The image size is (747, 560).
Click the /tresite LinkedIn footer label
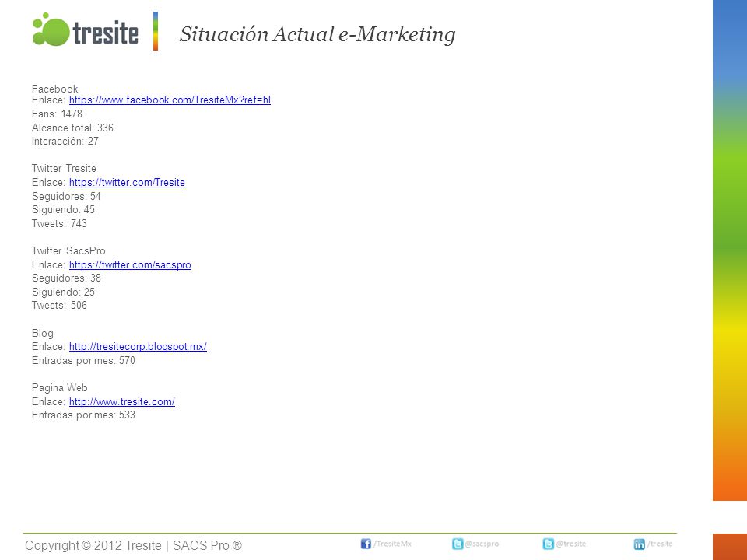[660, 544]
